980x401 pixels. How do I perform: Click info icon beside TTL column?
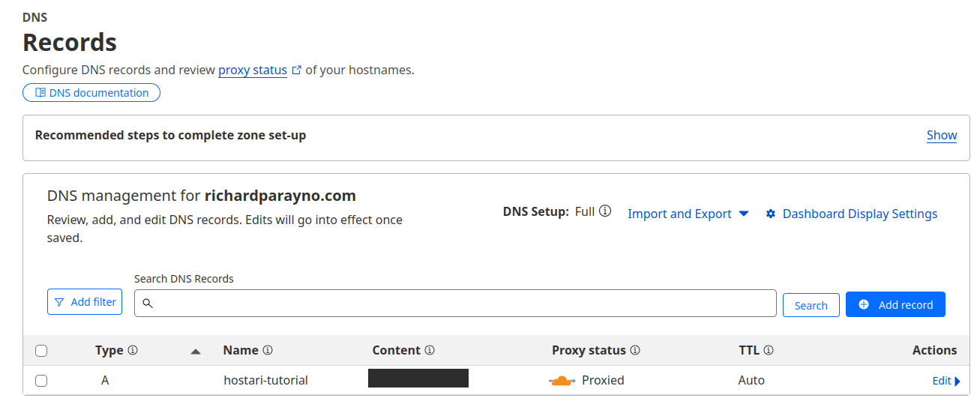(769, 350)
